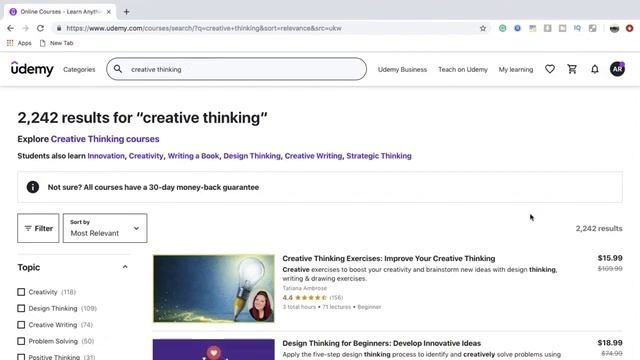Image resolution: width=640 pixels, height=360 pixels.
Task: Open the Writing a Book link
Action: [193, 156]
